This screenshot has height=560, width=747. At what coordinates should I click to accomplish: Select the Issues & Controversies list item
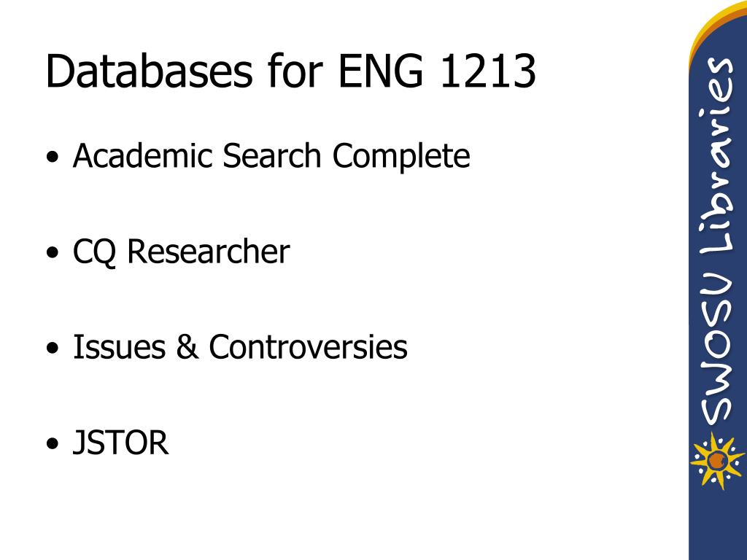coord(240,346)
